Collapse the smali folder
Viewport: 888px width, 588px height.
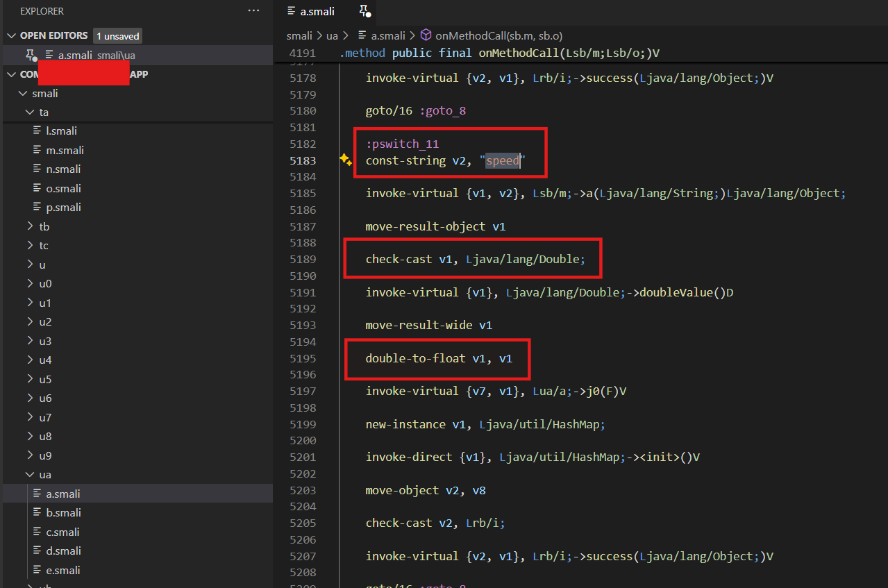[x=23, y=93]
